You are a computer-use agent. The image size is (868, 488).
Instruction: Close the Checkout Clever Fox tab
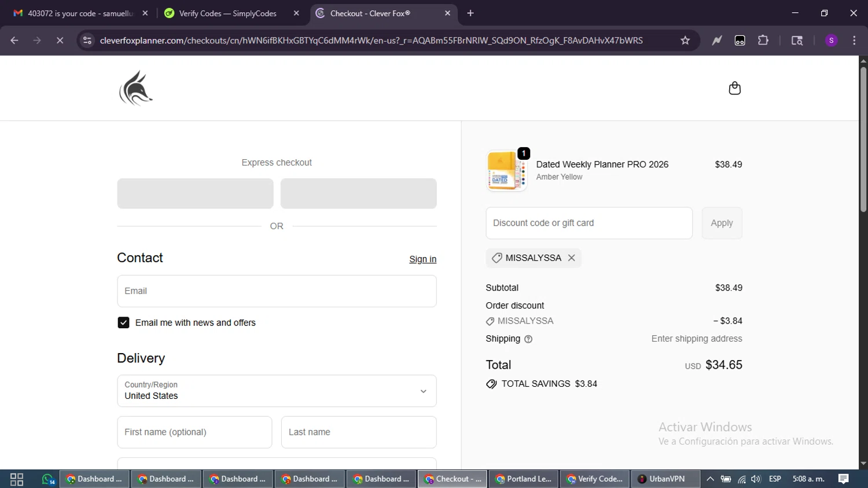447,13
